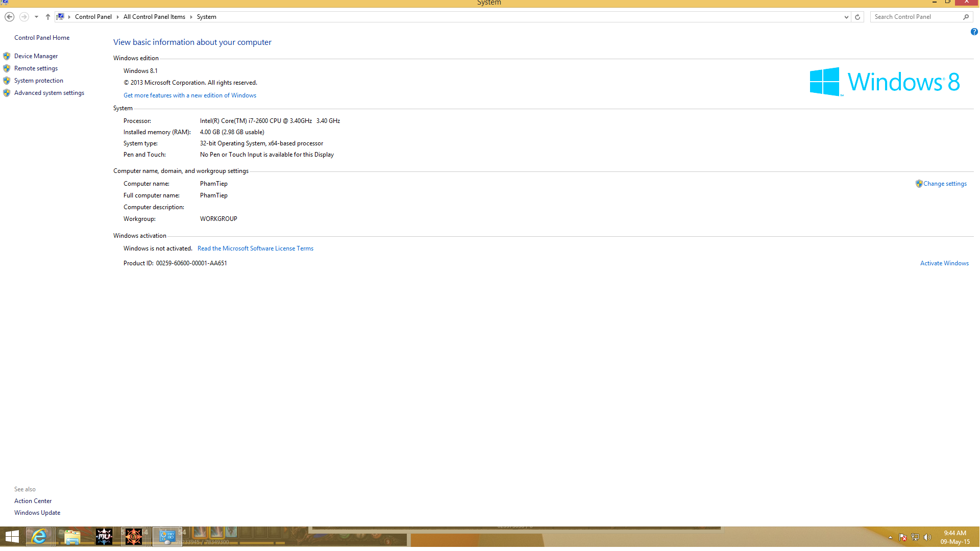Open Help with the question mark icon

[x=974, y=32]
